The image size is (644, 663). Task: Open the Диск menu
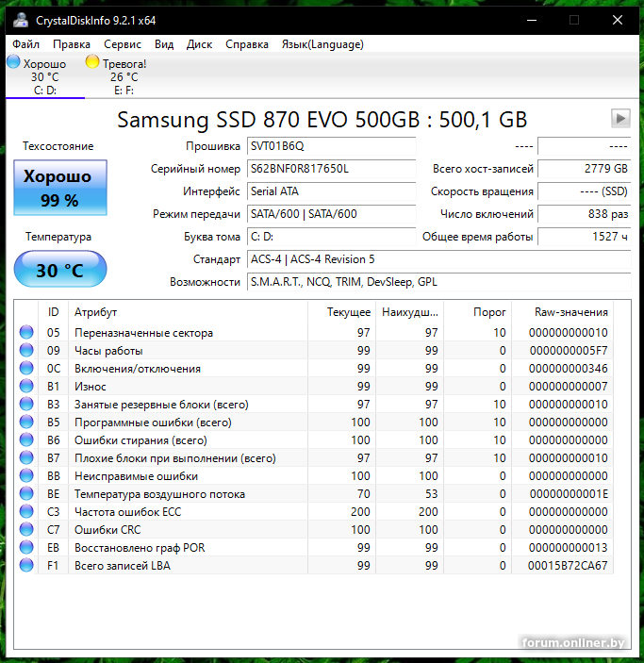(199, 44)
